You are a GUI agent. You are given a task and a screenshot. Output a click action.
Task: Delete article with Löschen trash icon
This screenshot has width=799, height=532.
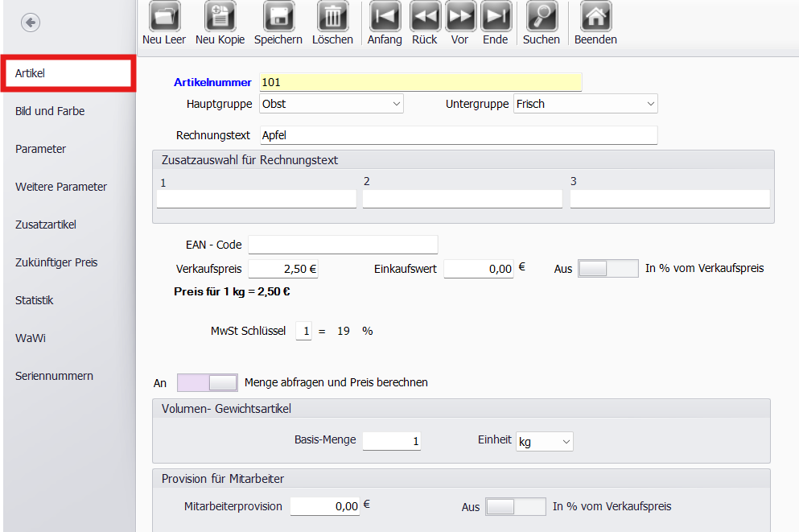(332, 17)
